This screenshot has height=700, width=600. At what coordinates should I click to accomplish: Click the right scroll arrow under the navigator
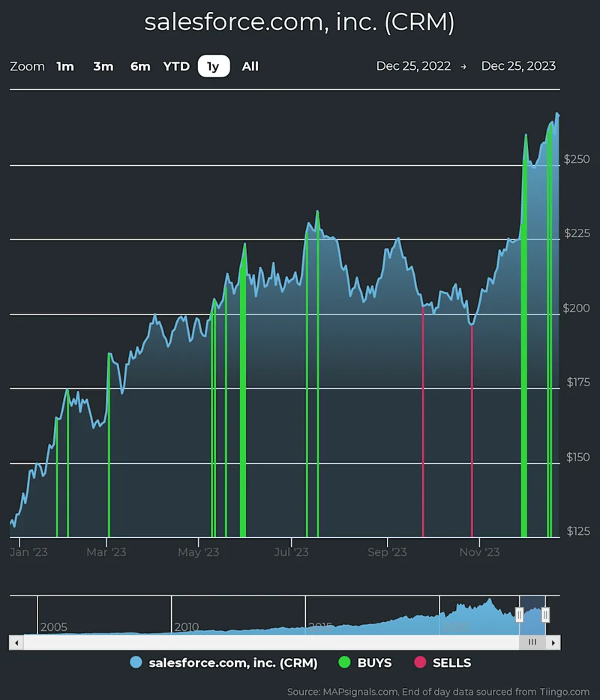[x=554, y=642]
